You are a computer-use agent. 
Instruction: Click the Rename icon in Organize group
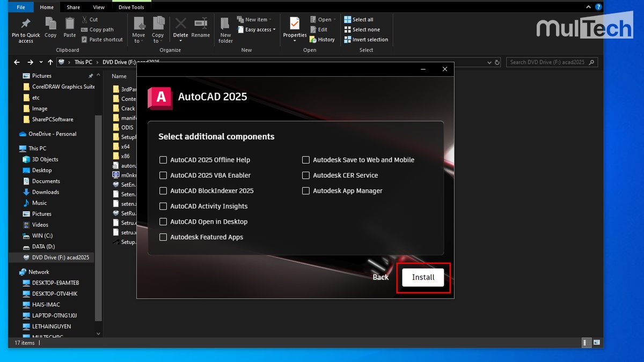pyautogui.click(x=200, y=25)
